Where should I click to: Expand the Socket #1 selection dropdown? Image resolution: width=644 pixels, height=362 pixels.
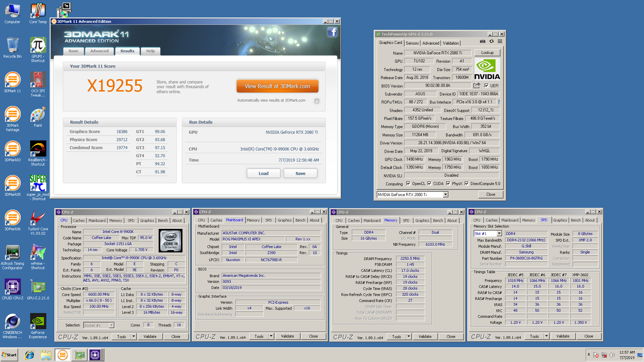tap(112, 325)
